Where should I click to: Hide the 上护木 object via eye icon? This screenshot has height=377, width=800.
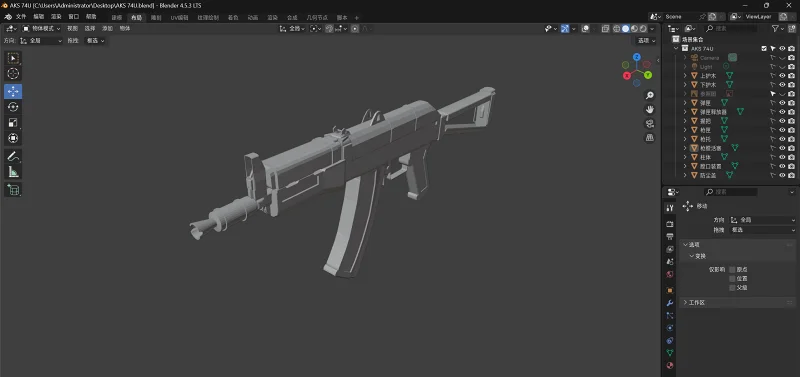coord(782,76)
